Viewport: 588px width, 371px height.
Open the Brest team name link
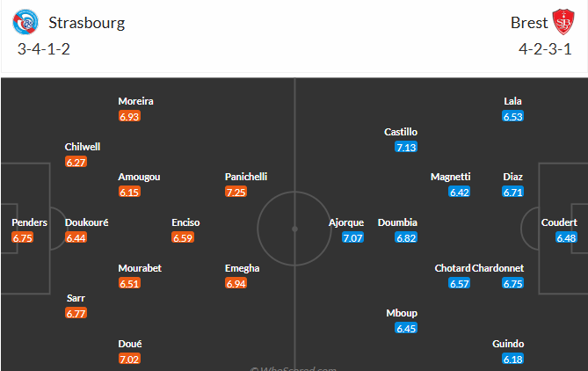[528, 23]
